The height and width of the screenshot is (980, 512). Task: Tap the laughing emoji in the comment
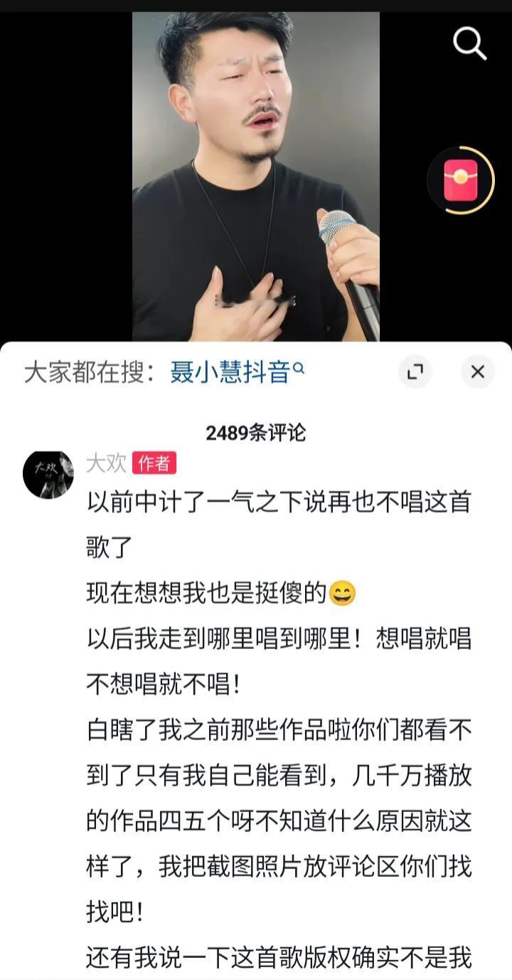343,594
